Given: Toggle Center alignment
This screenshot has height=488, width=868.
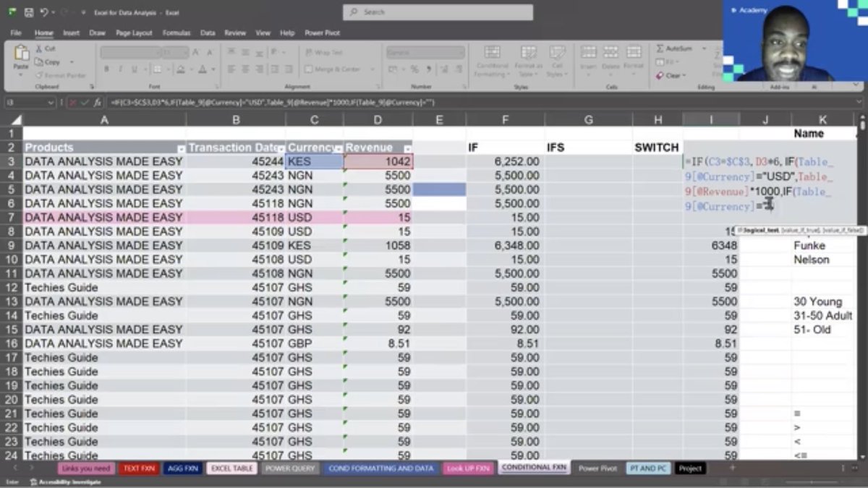Looking at the screenshot, I should (x=244, y=69).
